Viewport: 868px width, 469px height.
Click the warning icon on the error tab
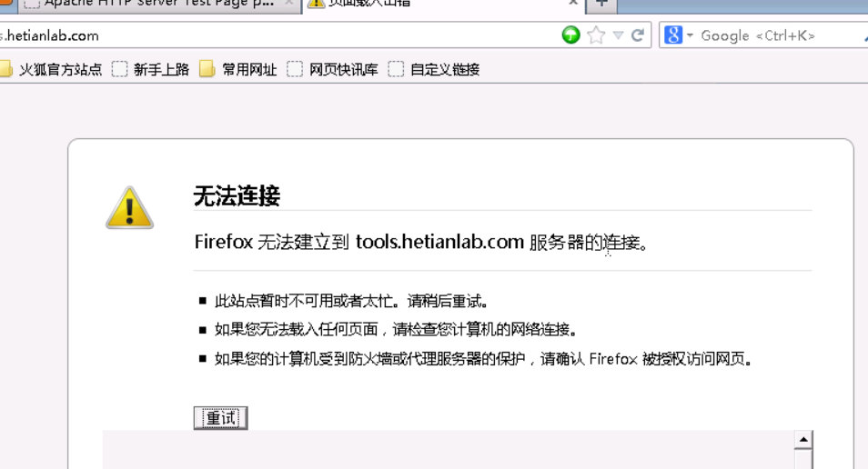click(x=316, y=4)
